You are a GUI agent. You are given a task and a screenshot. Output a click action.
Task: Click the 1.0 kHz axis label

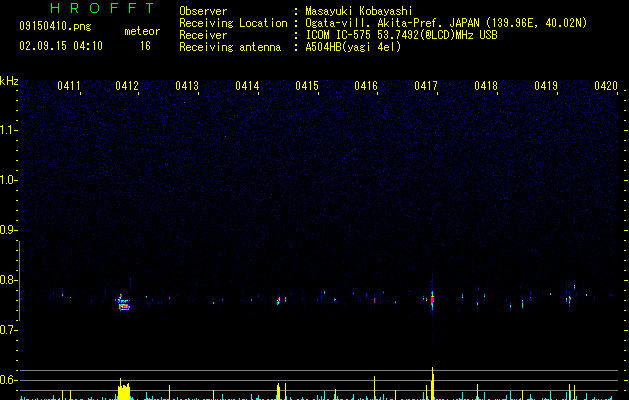tap(9, 180)
